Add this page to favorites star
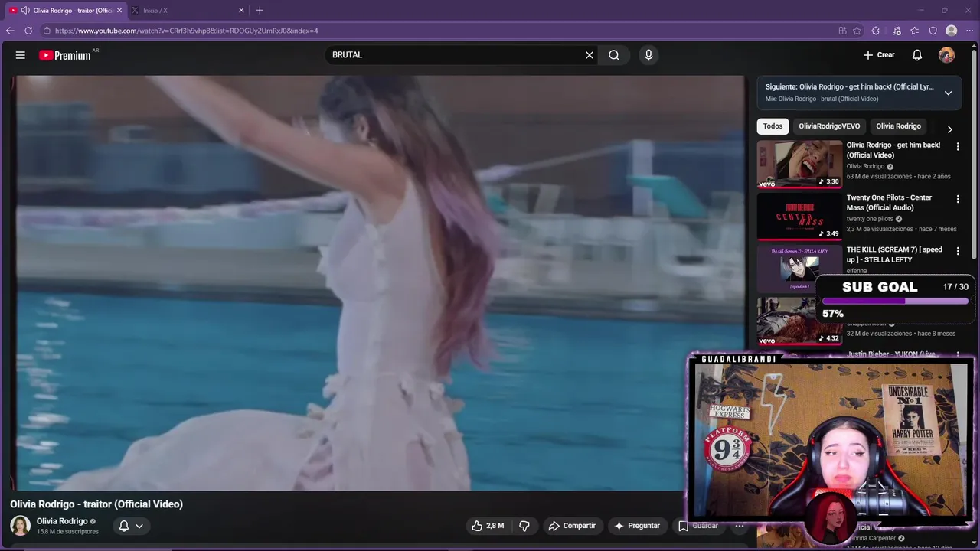The height and width of the screenshot is (551, 980). (857, 31)
